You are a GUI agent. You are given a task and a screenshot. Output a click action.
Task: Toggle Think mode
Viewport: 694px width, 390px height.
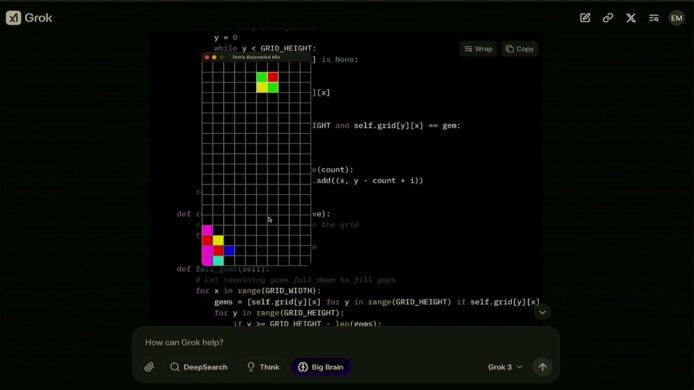263,367
